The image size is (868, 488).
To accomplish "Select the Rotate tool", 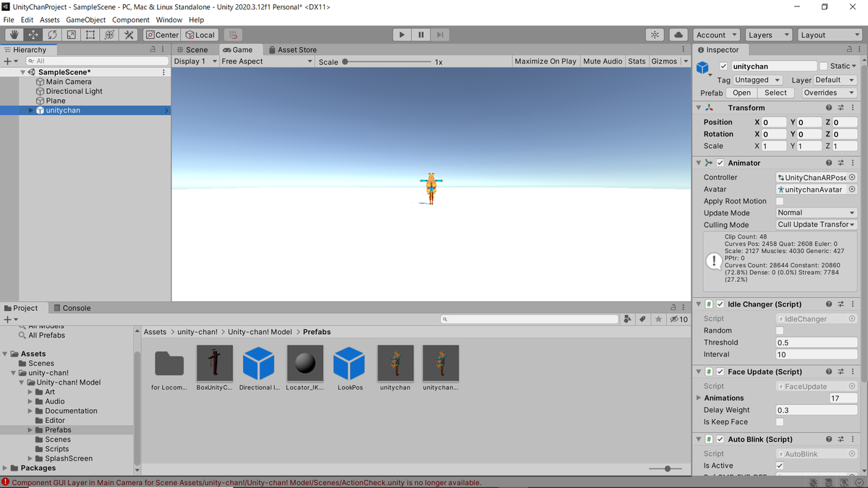I will pyautogui.click(x=52, y=35).
